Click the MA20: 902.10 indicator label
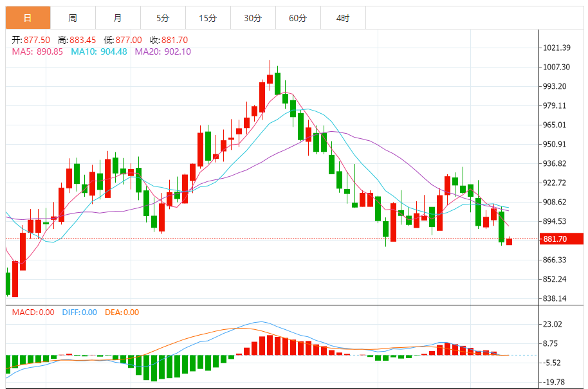 pyautogui.click(x=163, y=51)
